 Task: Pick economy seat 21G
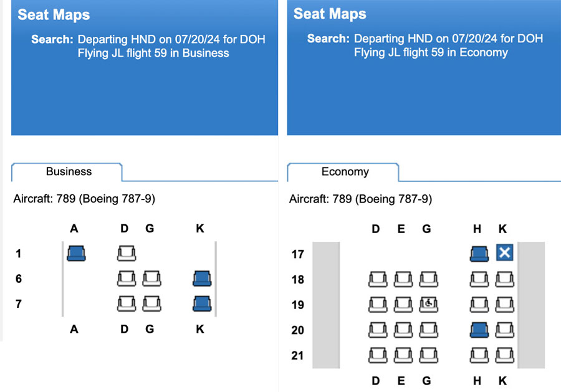429,355
